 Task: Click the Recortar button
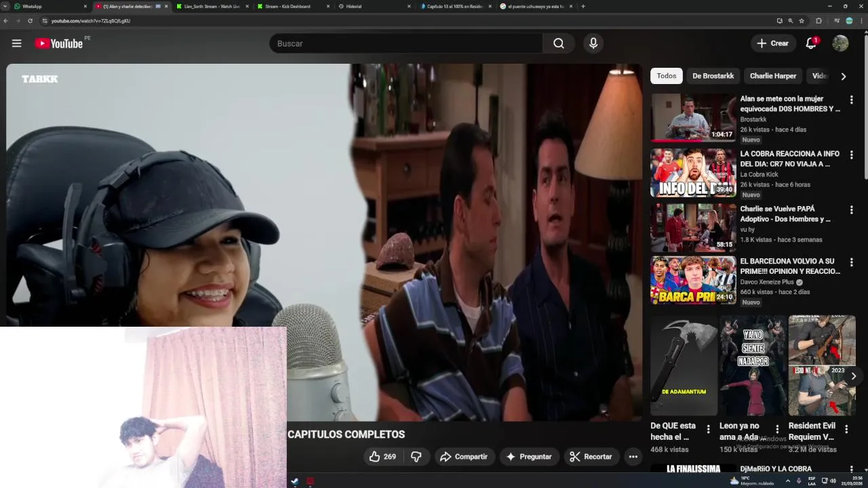(591, 457)
